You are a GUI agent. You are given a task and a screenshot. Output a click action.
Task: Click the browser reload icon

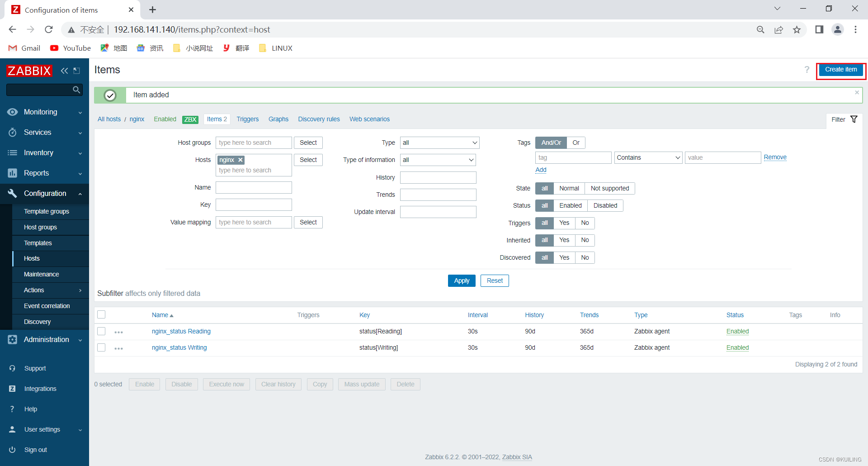coord(49,29)
